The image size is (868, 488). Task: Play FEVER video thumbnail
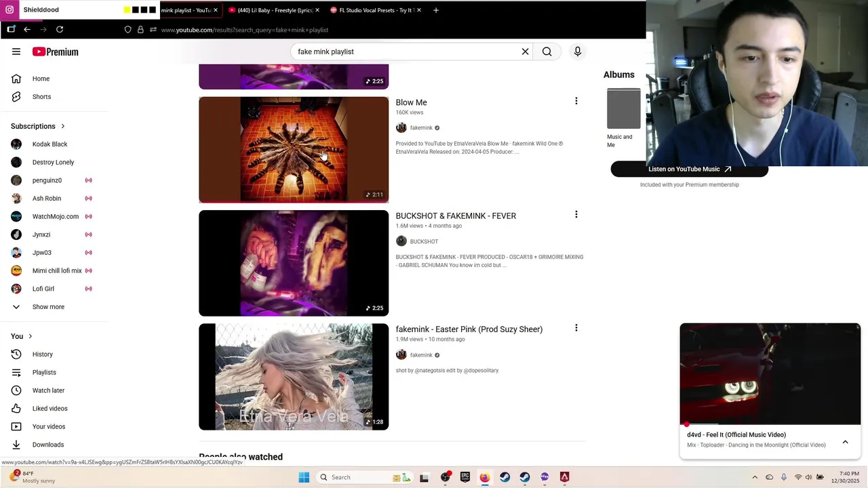[x=294, y=263]
